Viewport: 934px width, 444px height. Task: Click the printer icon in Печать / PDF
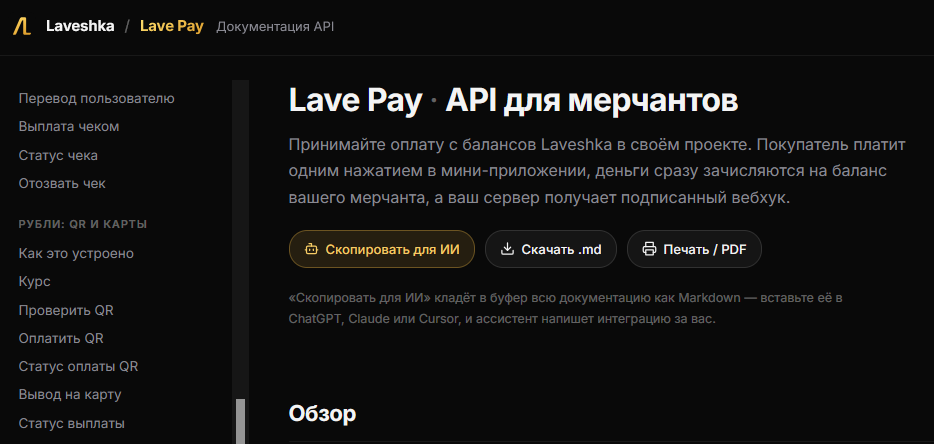click(x=649, y=249)
